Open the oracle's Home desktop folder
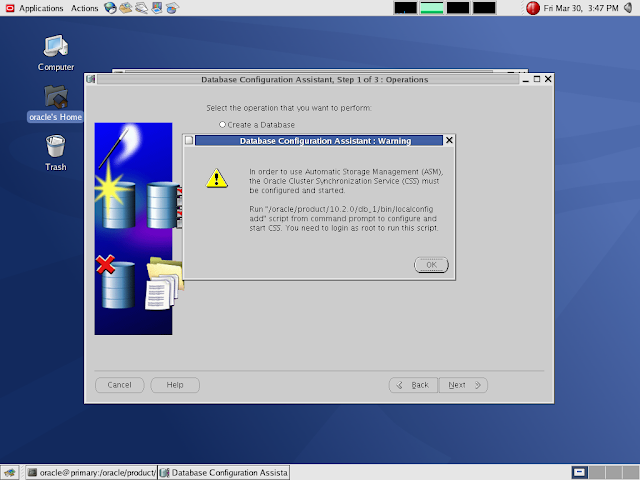 pyautogui.click(x=56, y=103)
